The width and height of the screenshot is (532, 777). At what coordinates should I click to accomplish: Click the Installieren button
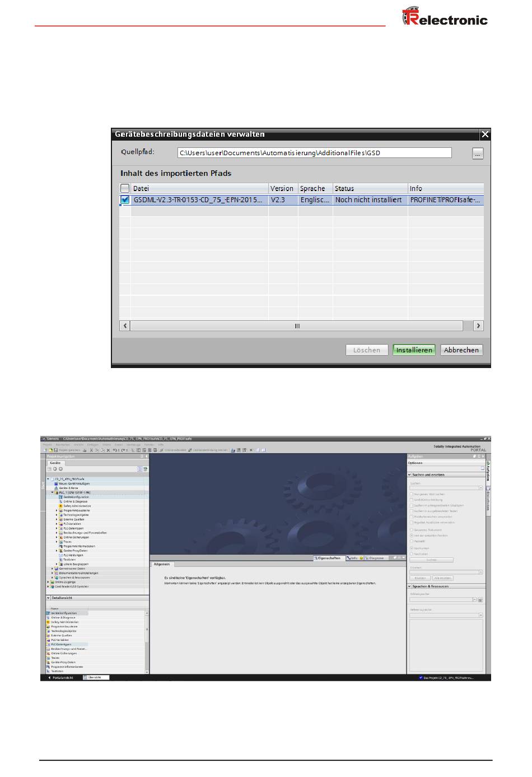[414, 350]
